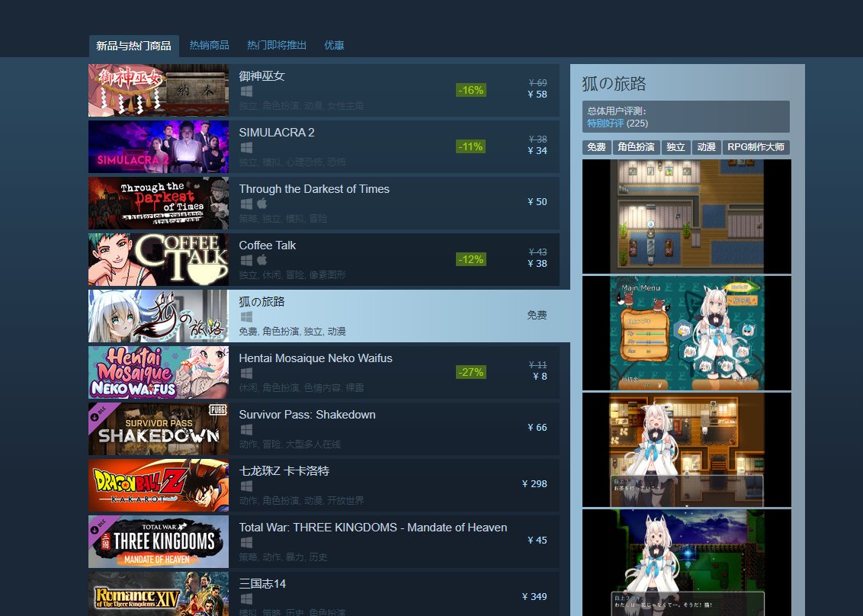Select the 热门即将推出 tab
The image size is (863, 616).
(276, 45)
